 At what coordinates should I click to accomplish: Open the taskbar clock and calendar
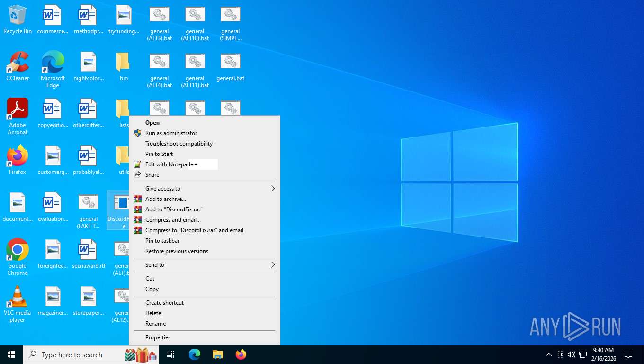point(603,355)
